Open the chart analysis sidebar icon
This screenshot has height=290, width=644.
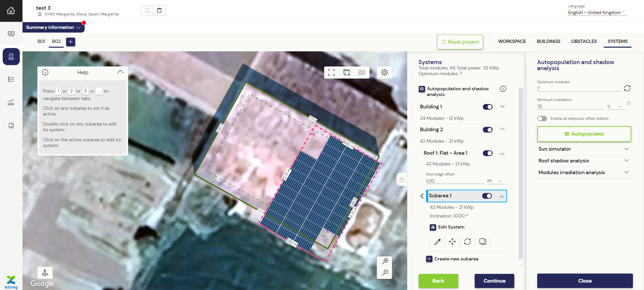[11, 102]
